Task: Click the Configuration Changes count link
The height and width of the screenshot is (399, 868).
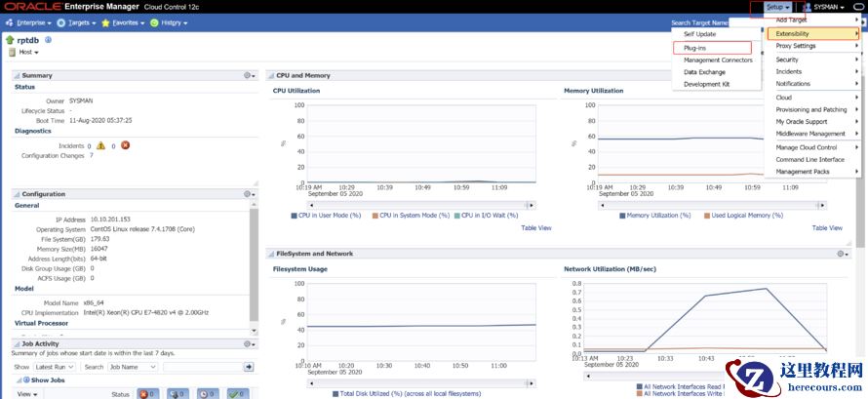Action: [92, 155]
